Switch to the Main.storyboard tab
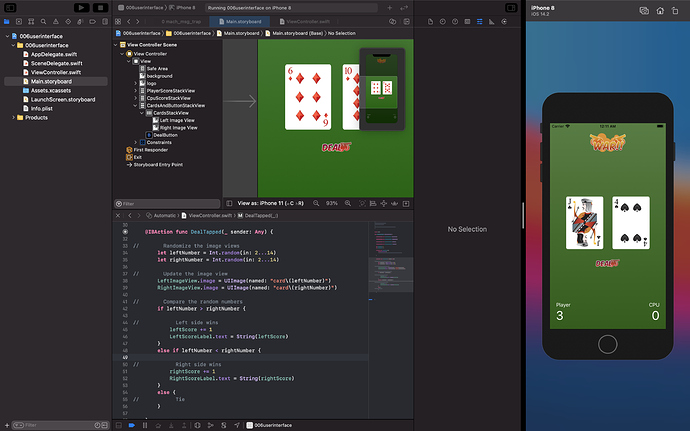The image size is (690, 431). click(x=240, y=21)
